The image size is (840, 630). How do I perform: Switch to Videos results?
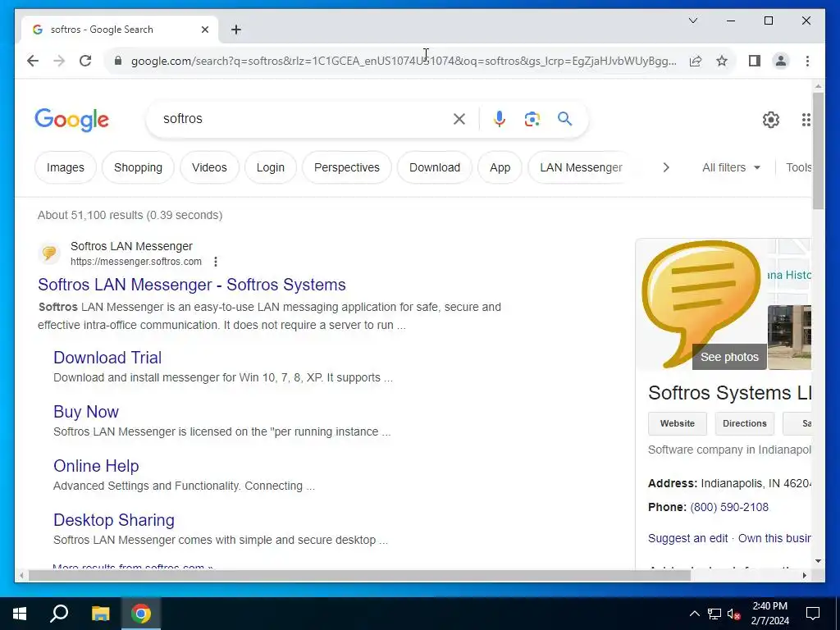tap(209, 167)
